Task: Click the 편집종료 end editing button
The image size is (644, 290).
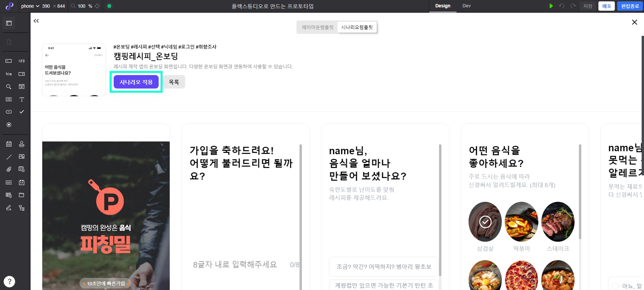Action: pos(630,6)
